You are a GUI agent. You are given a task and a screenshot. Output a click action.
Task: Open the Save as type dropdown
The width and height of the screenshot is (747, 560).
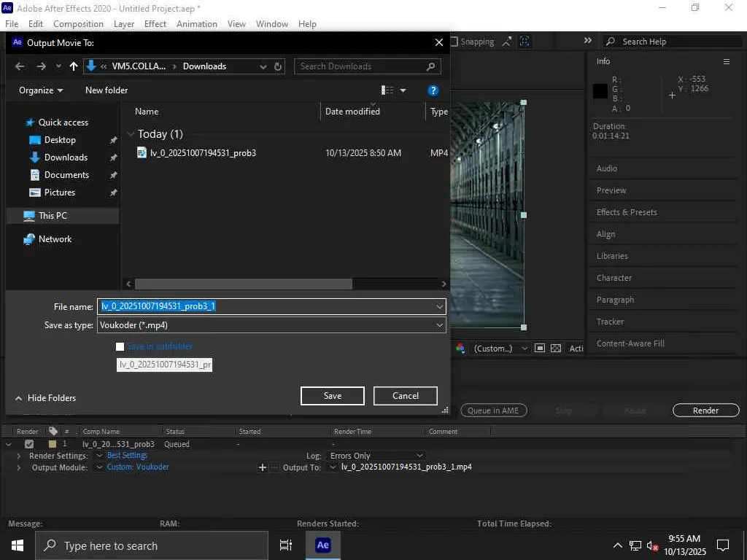coord(439,325)
